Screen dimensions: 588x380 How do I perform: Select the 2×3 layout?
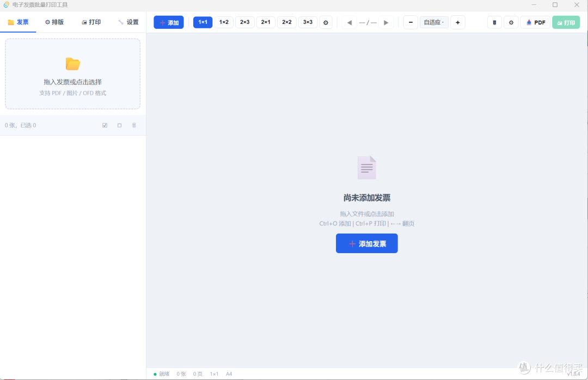pos(245,22)
